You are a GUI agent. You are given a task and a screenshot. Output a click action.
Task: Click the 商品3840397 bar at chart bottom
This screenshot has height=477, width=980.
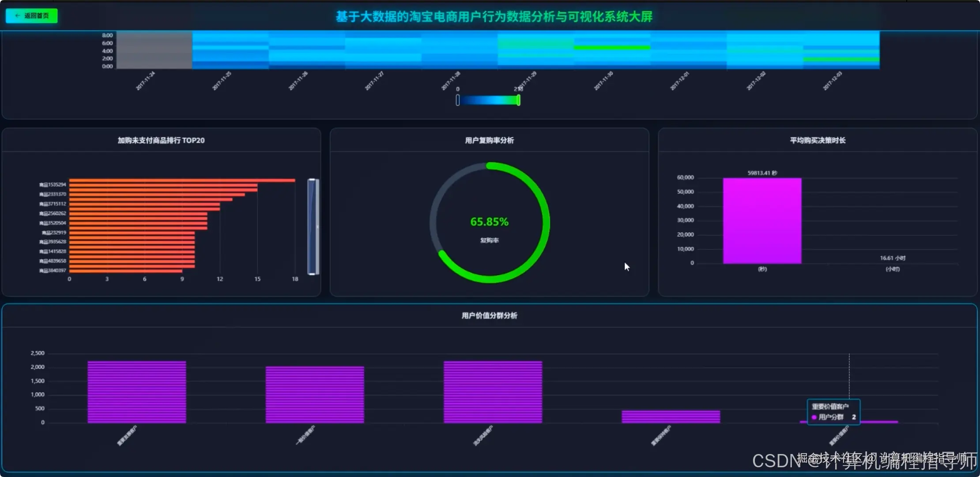[x=126, y=271]
